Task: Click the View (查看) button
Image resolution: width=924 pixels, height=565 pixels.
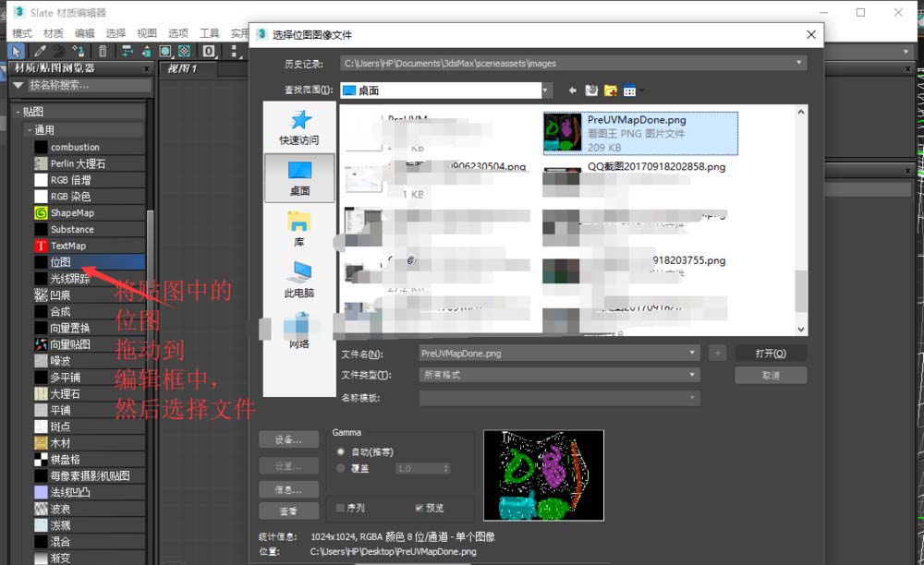Action: click(x=288, y=511)
